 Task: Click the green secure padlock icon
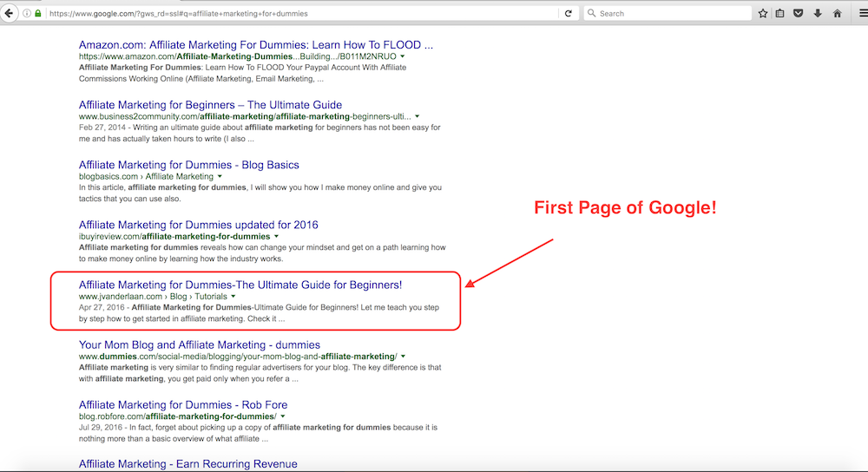(38, 14)
